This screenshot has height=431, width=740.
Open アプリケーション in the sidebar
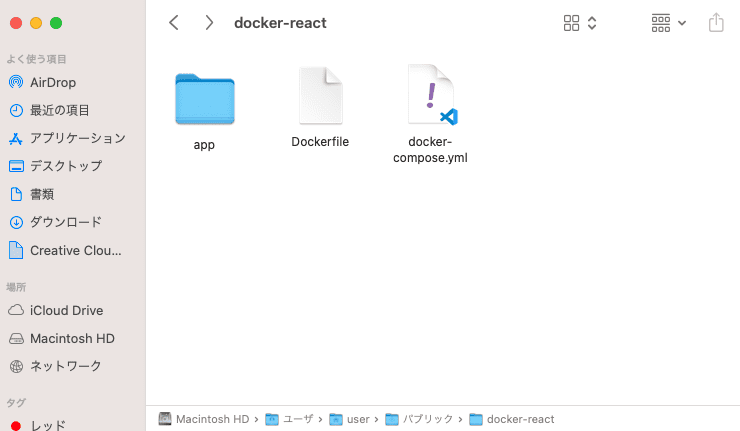77,138
